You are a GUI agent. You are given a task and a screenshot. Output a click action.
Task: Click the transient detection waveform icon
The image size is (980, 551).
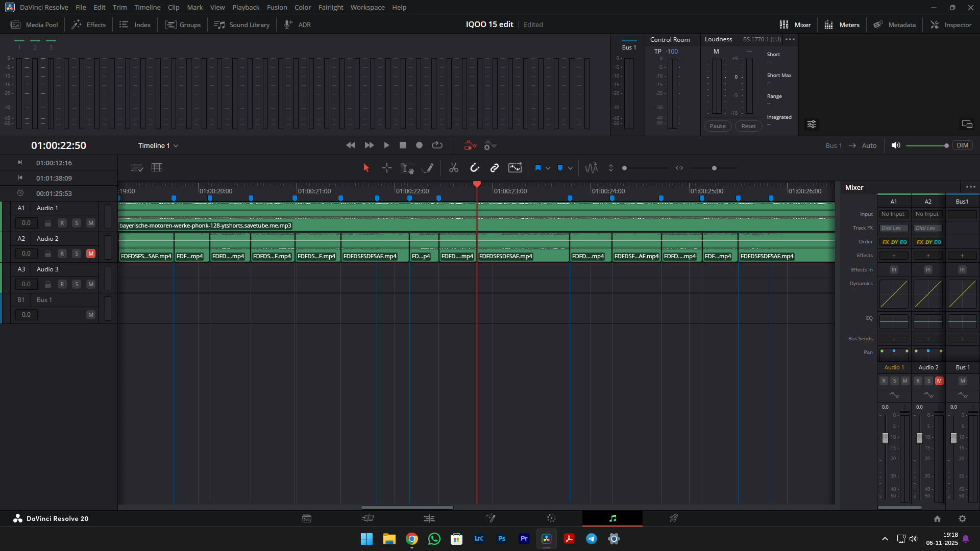click(591, 168)
